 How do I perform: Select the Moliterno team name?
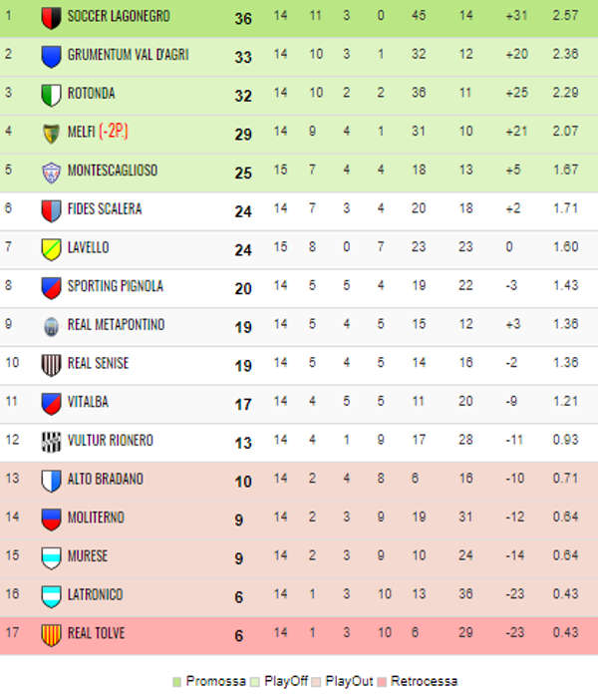pos(96,518)
